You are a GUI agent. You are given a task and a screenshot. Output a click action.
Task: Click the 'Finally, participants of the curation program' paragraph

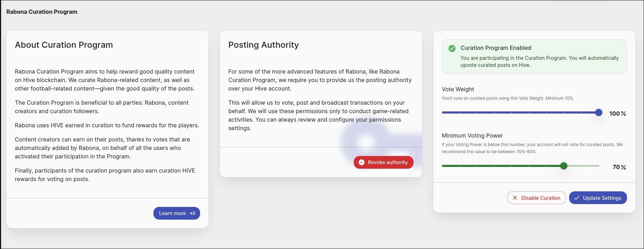(105, 175)
